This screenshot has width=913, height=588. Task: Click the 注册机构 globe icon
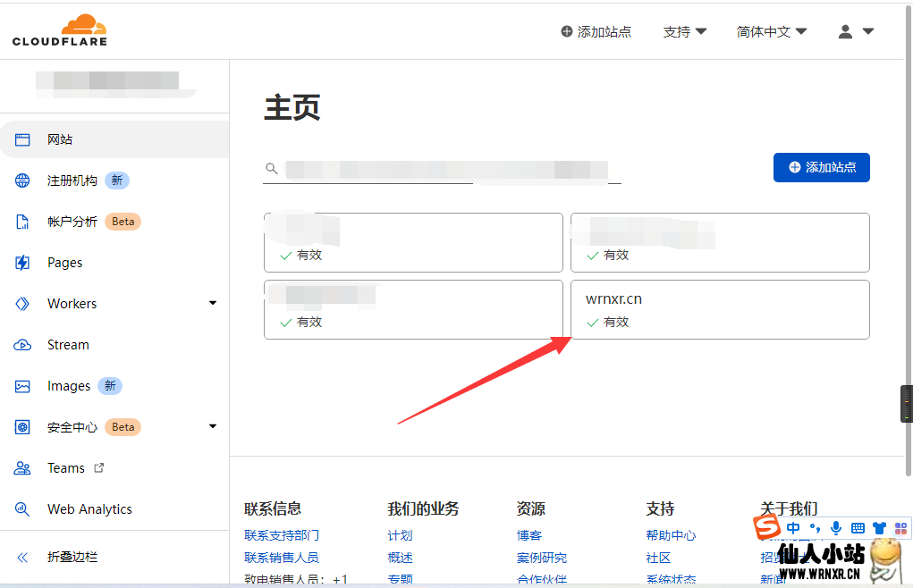22,181
